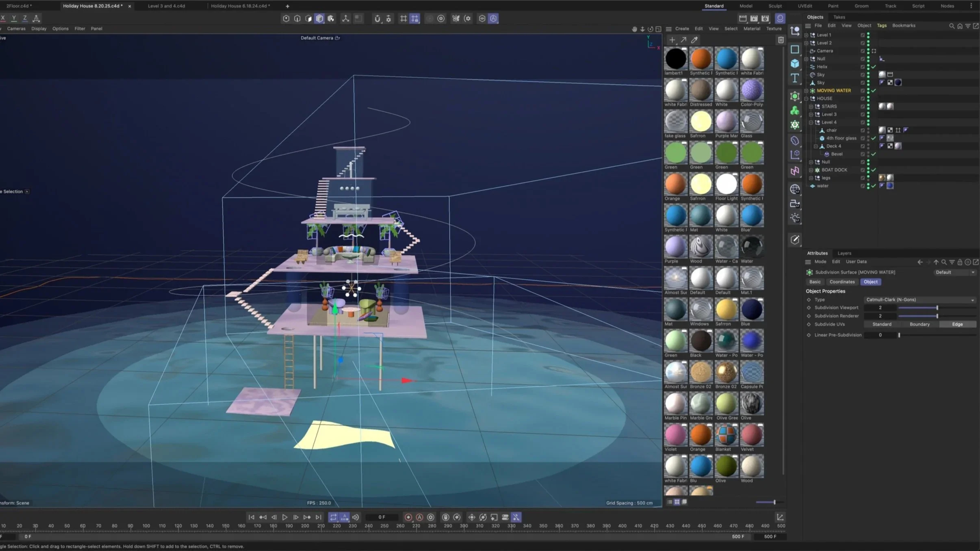Expand the STAIRS group
The image size is (980, 551).
[811, 106]
